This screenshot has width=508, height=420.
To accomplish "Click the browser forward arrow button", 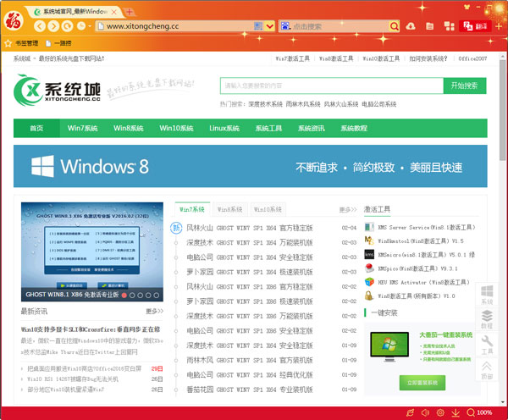I will (x=53, y=26).
